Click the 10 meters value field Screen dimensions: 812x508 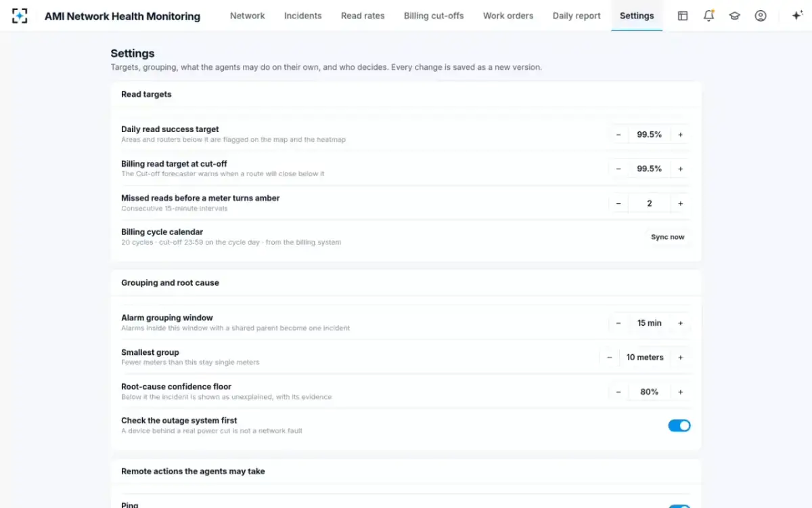tap(645, 358)
